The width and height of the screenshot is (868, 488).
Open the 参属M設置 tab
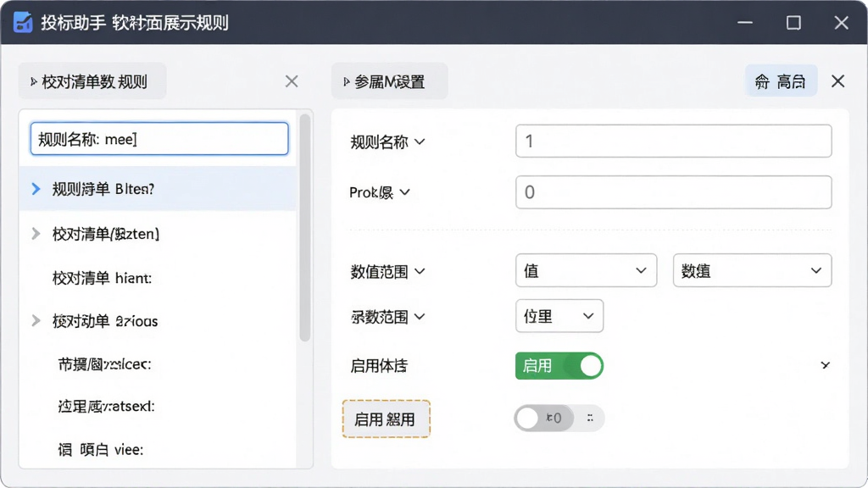389,82
